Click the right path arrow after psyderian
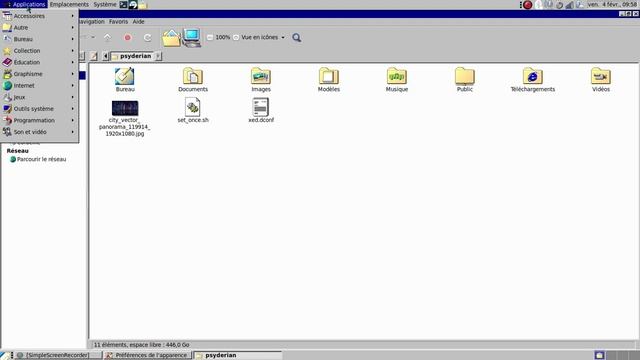The width and height of the screenshot is (640, 360). pyautogui.click(x=158, y=56)
